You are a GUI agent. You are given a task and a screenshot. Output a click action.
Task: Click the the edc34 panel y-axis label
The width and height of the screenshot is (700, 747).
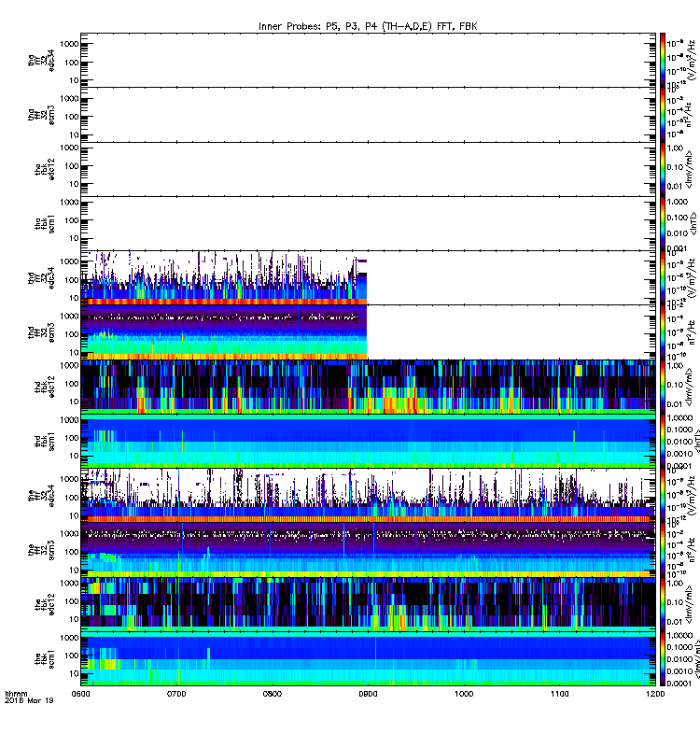point(41,495)
